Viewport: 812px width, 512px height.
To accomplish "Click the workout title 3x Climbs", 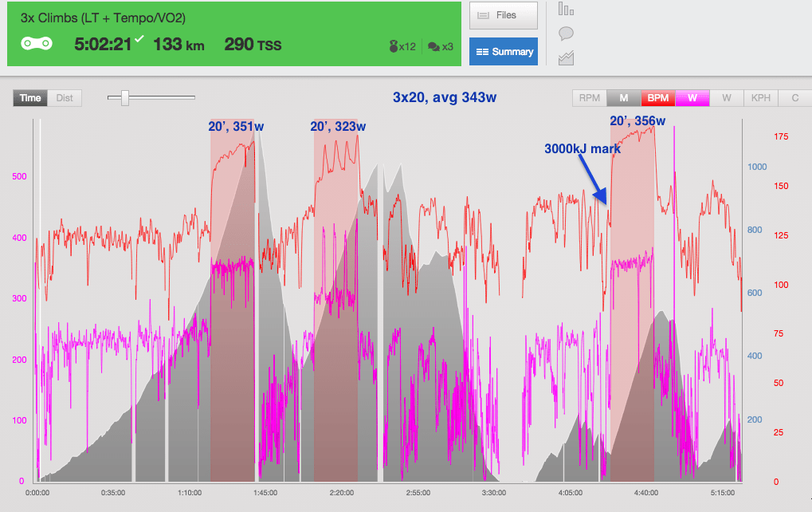I will pos(103,18).
